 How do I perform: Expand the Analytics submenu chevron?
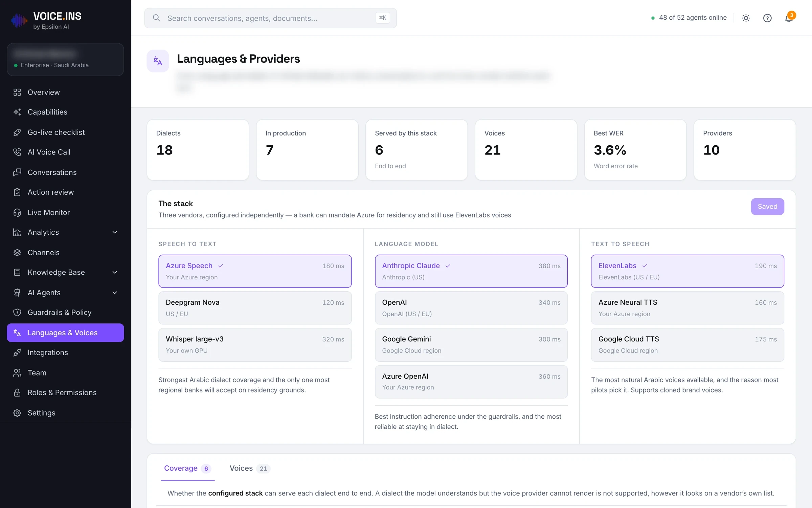pos(115,232)
